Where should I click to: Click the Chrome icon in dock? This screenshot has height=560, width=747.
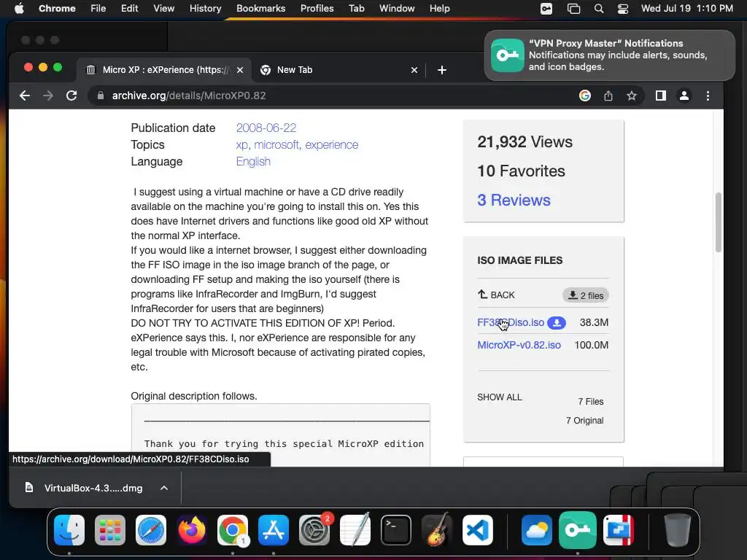coord(233,530)
